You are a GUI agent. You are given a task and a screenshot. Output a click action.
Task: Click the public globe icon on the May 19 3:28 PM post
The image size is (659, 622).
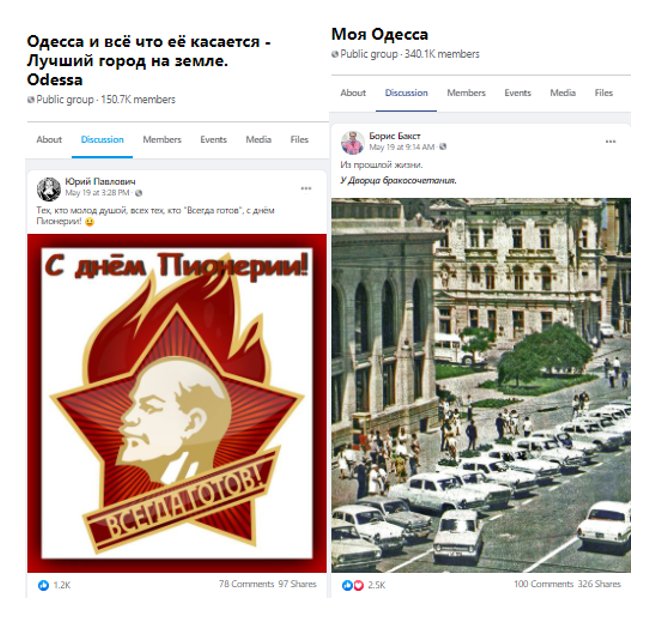(138, 193)
